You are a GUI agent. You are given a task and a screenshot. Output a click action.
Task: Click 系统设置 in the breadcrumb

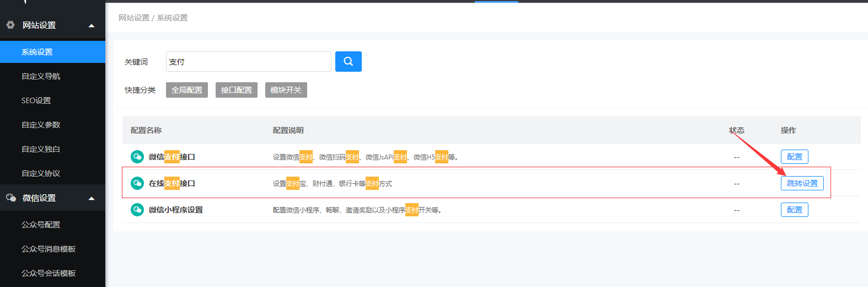pyautogui.click(x=172, y=18)
